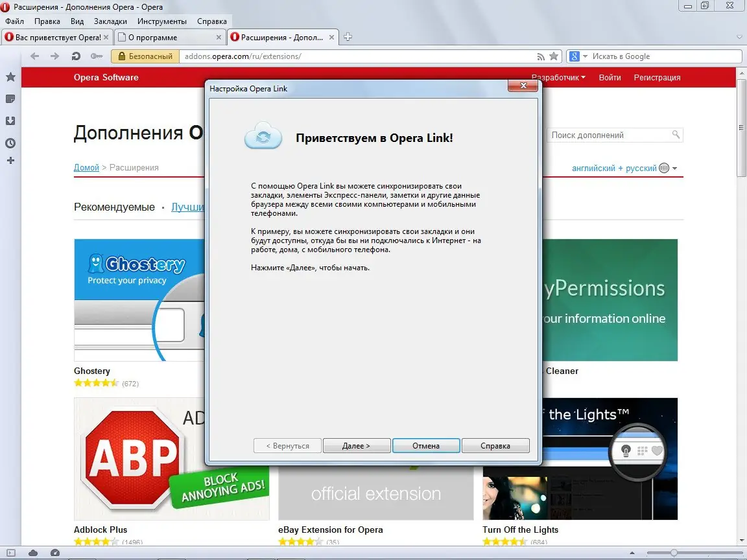This screenshot has width=747, height=560.
Task: Click Справка button in dialog
Action: point(495,446)
